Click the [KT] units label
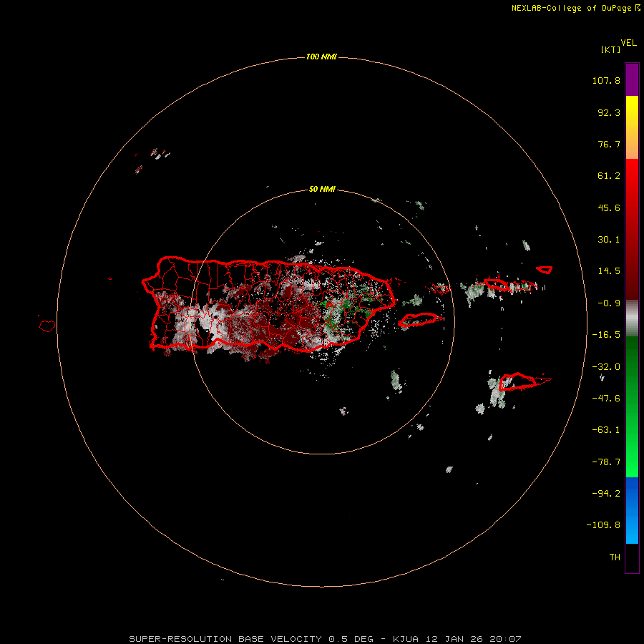Viewport: 644px width, 644px height. (611, 50)
